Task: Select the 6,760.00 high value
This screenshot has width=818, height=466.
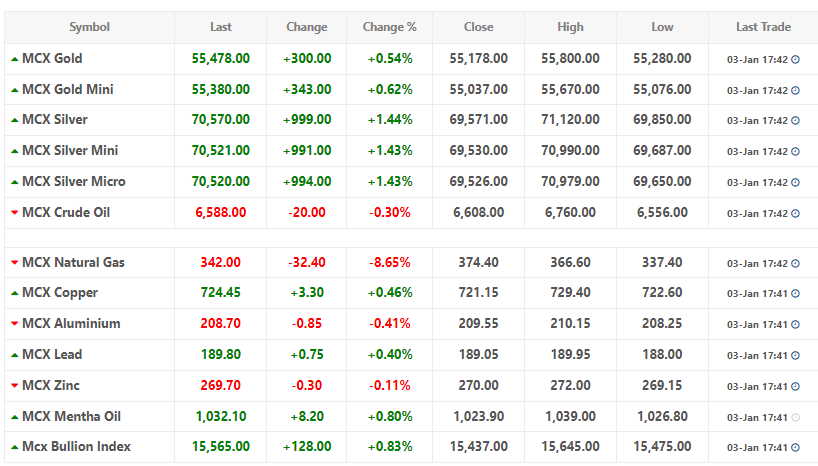Action: coord(570,212)
